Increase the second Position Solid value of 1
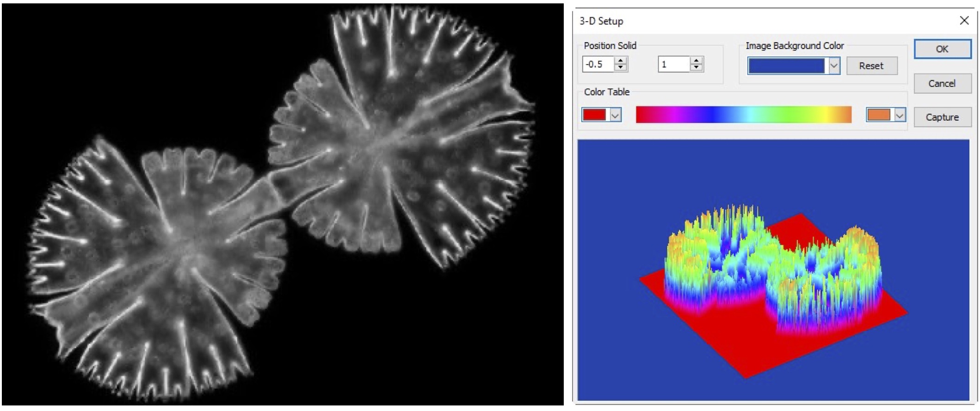980x411 pixels. coord(696,61)
